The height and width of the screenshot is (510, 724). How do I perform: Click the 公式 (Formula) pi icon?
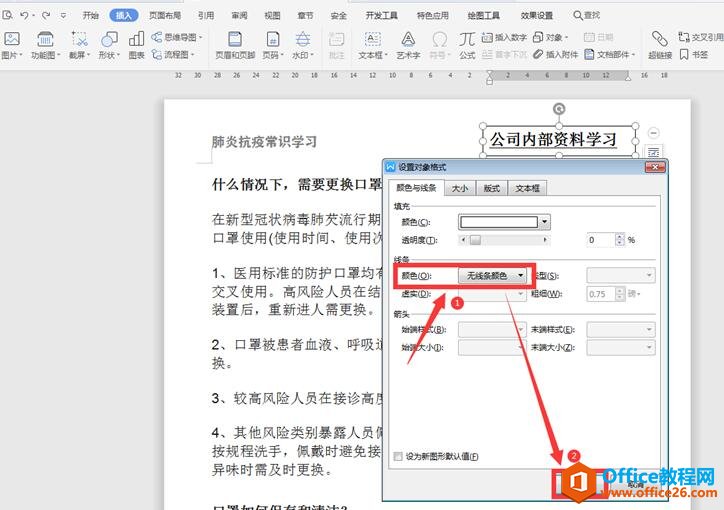467,44
